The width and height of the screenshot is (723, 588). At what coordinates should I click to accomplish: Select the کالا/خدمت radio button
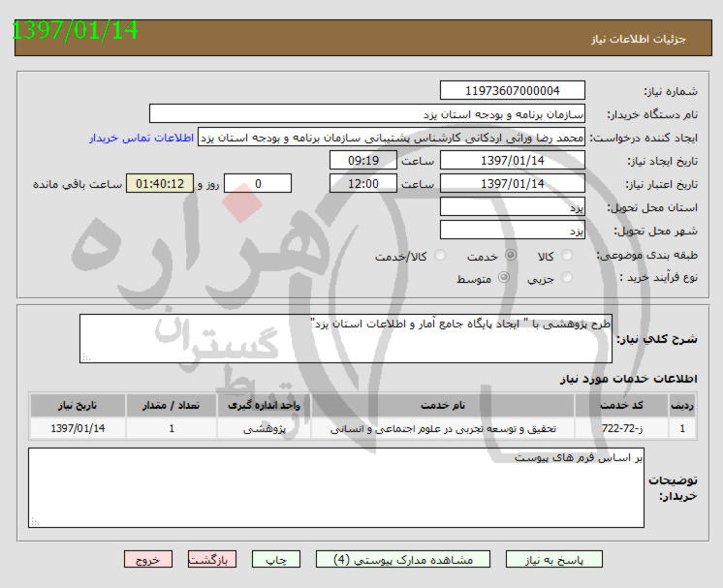tap(440, 255)
